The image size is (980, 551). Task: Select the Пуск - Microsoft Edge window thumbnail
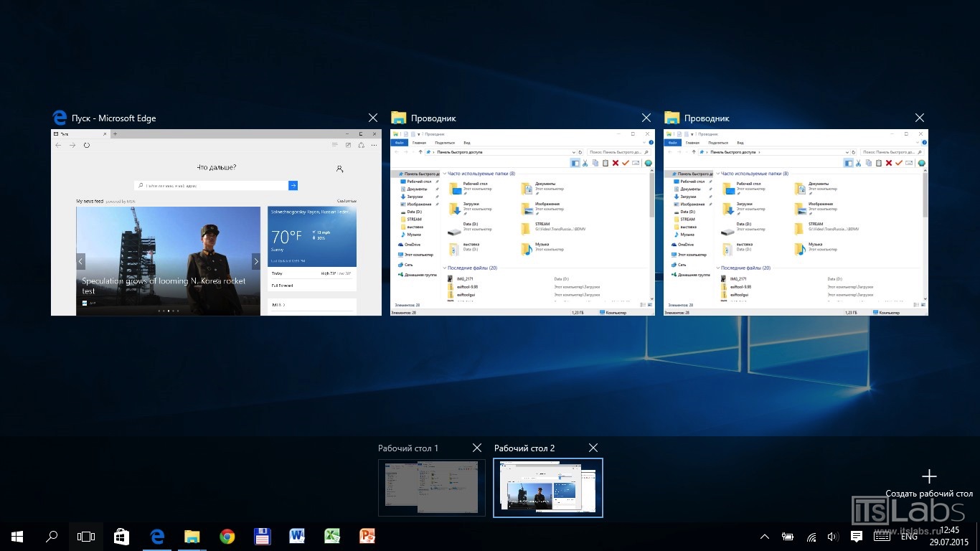point(216,222)
